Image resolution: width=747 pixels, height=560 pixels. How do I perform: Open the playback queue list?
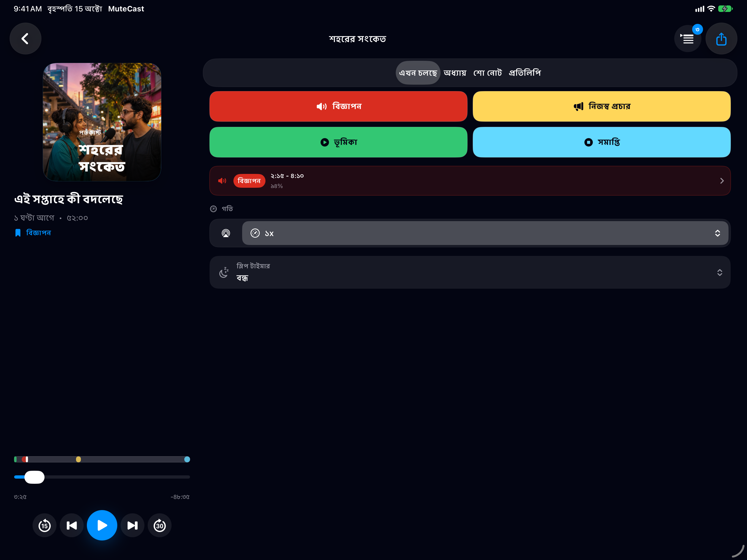[688, 39]
